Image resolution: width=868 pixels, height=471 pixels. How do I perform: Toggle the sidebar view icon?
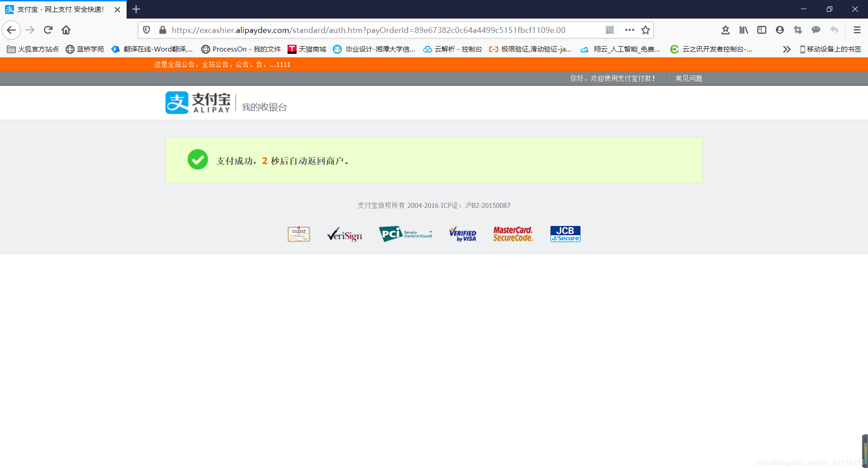(x=762, y=30)
